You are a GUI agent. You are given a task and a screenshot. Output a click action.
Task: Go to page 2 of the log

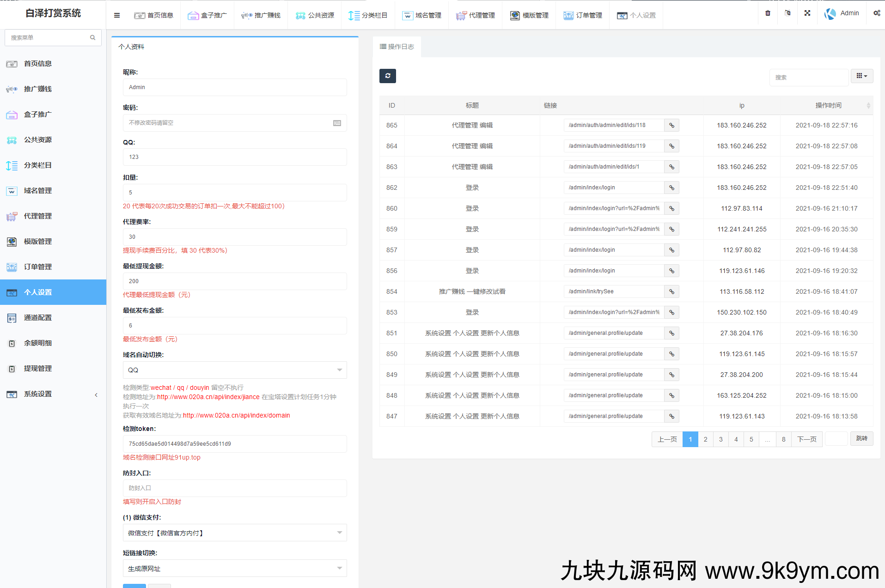tap(705, 439)
